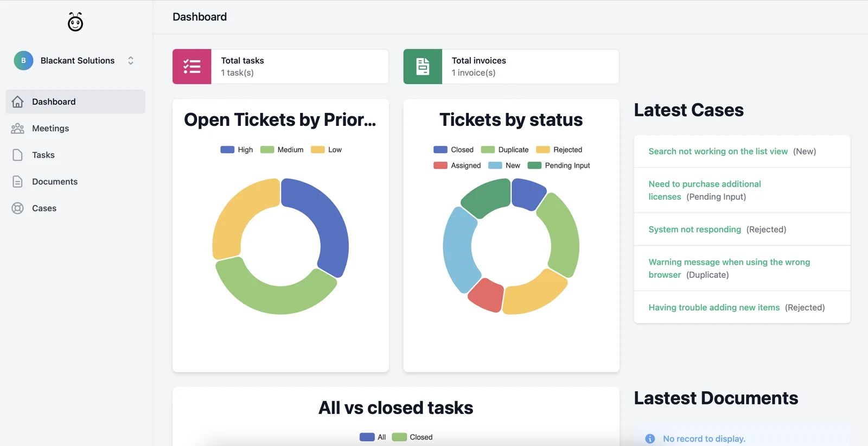This screenshot has height=446, width=868.
Task: Open case 'Search not working on the list view'
Action: (x=718, y=151)
